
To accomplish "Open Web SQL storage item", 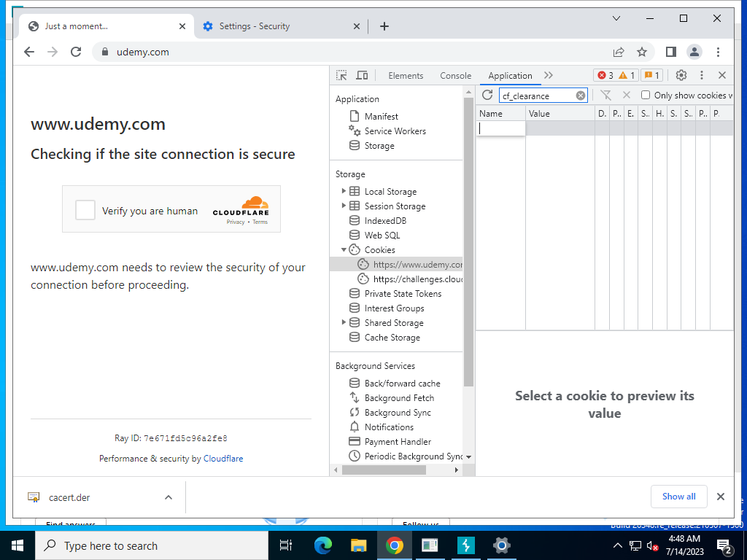I will [x=382, y=236].
